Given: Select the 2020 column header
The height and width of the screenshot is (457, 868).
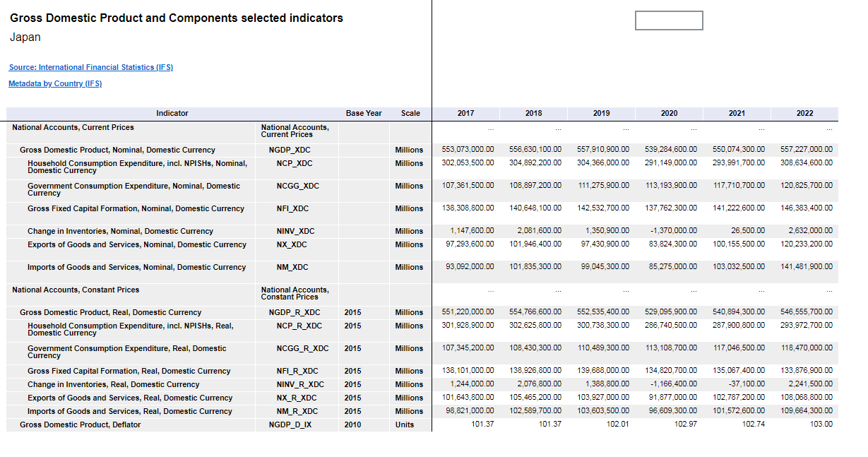Looking at the screenshot, I should tap(669, 113).
